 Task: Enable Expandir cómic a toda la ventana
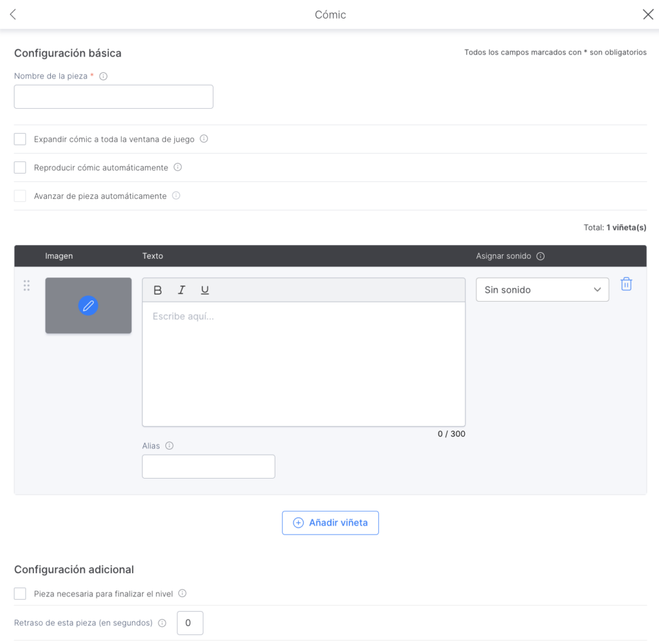20,139
